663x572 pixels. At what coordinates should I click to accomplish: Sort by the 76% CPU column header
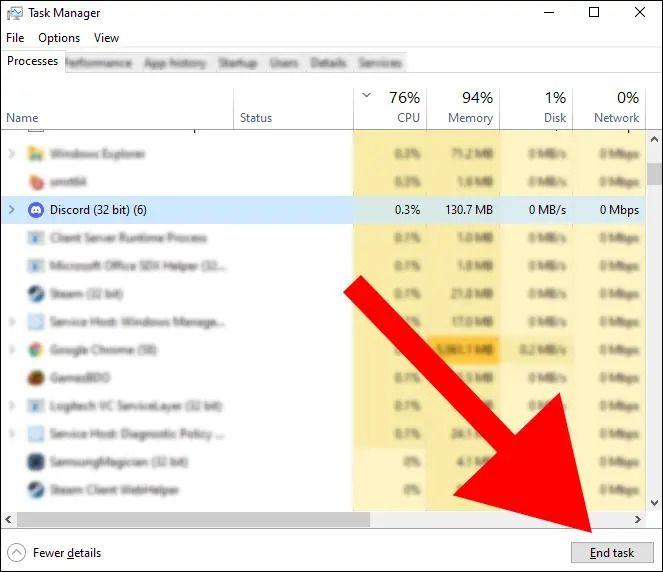point(390,108)
